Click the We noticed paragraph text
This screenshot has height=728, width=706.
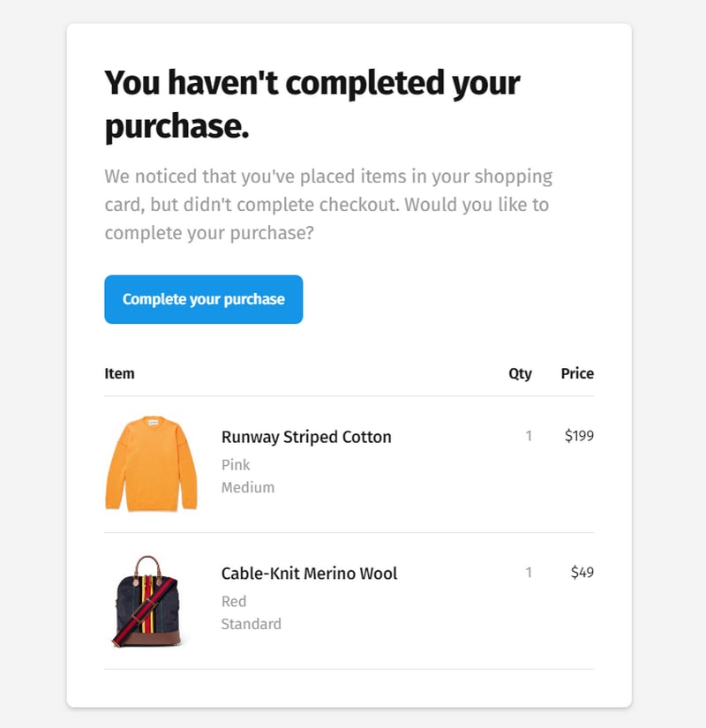(x=328, y=205)
